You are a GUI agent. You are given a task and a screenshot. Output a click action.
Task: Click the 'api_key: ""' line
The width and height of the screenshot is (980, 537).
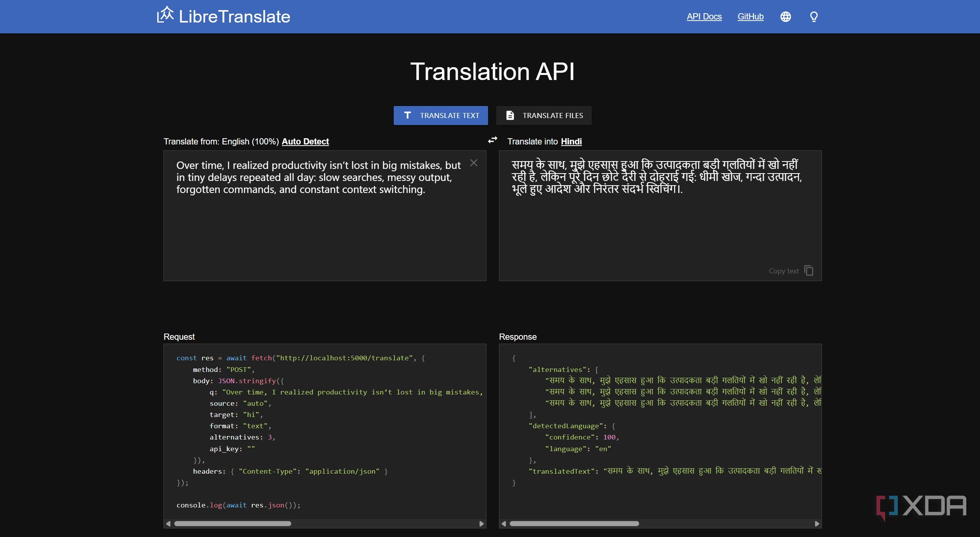pyautogui.click(x=232, y=449)
